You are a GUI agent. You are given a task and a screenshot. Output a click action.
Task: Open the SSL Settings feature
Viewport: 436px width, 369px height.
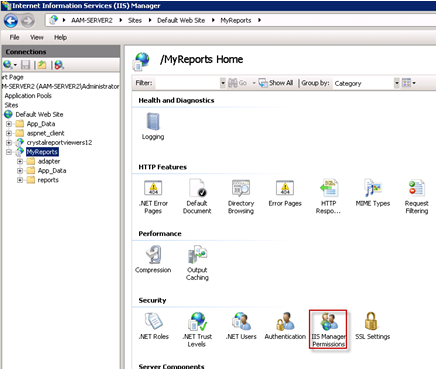coord(372,326)
